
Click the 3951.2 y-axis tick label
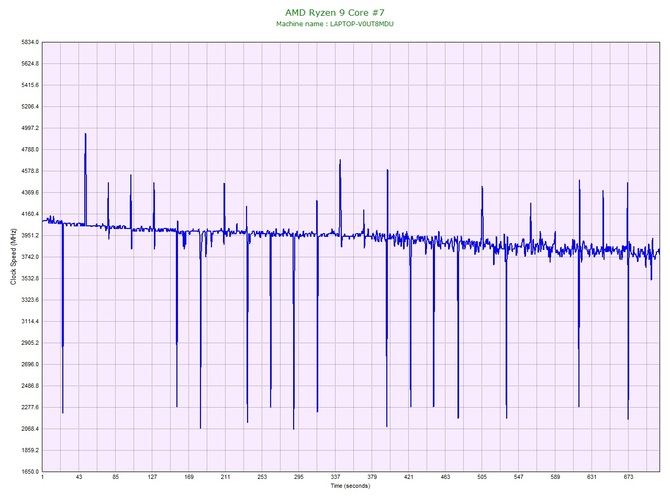click(30, 235)
